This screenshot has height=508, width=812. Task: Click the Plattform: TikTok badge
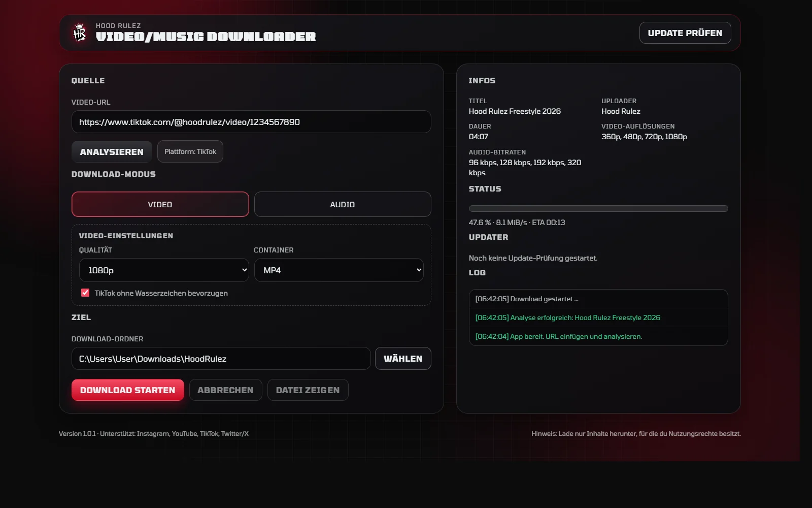[x=190, y=151]
